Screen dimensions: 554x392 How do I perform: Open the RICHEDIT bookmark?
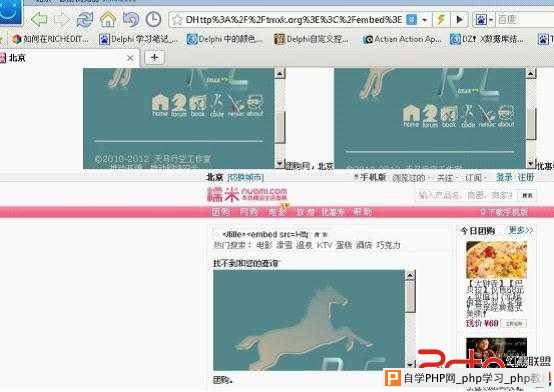[49, 39]
